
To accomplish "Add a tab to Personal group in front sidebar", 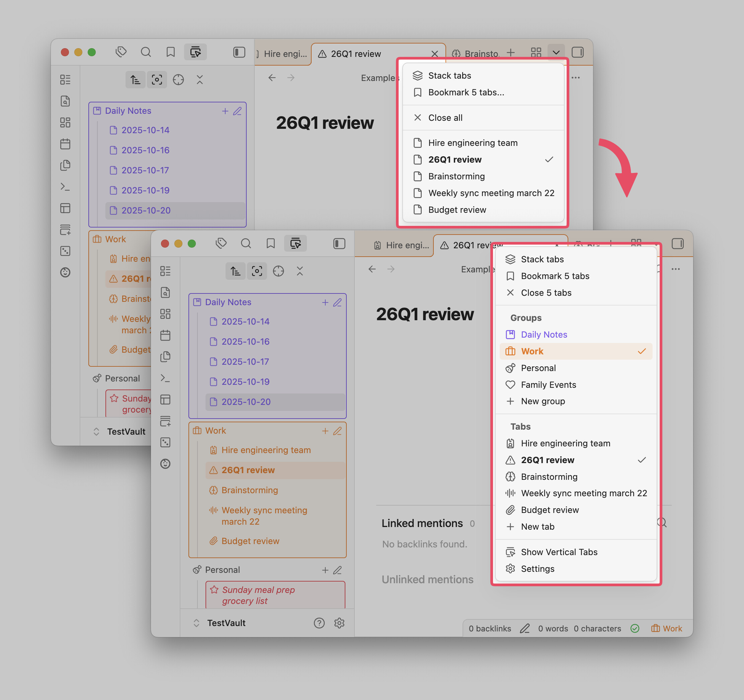I will coord(325,570).
